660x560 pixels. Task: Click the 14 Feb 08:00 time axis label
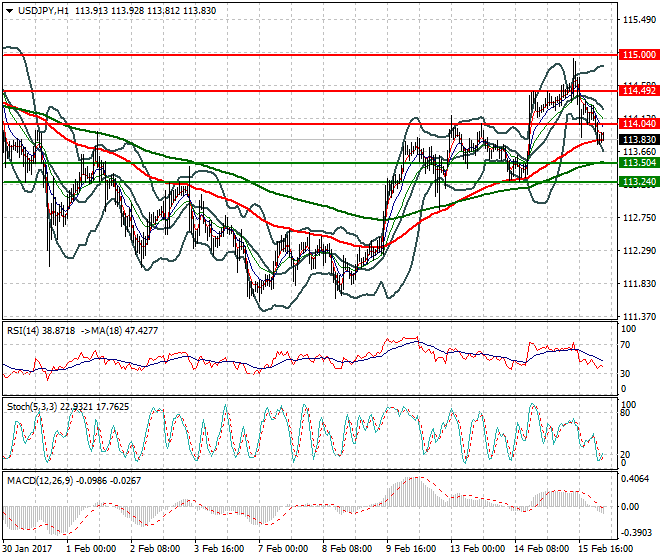pyautogui.click(x=541, y=549)
